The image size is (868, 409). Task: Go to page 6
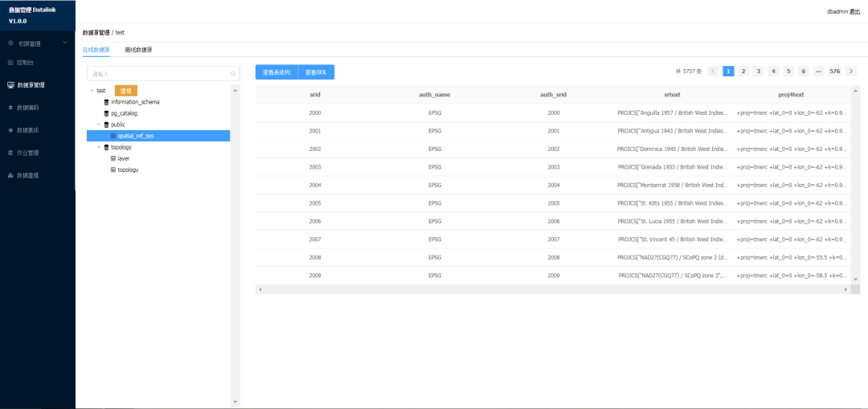pyautogui.click(x=803, y=72)
